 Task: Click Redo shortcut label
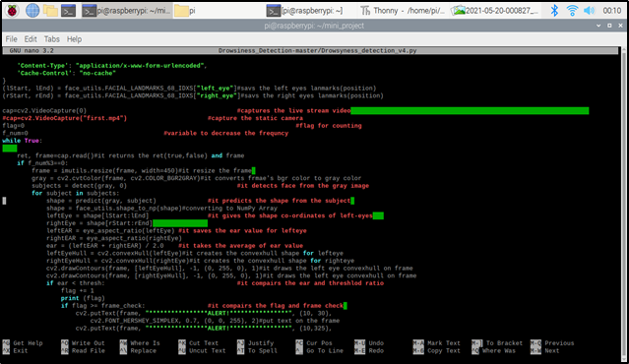376,351
